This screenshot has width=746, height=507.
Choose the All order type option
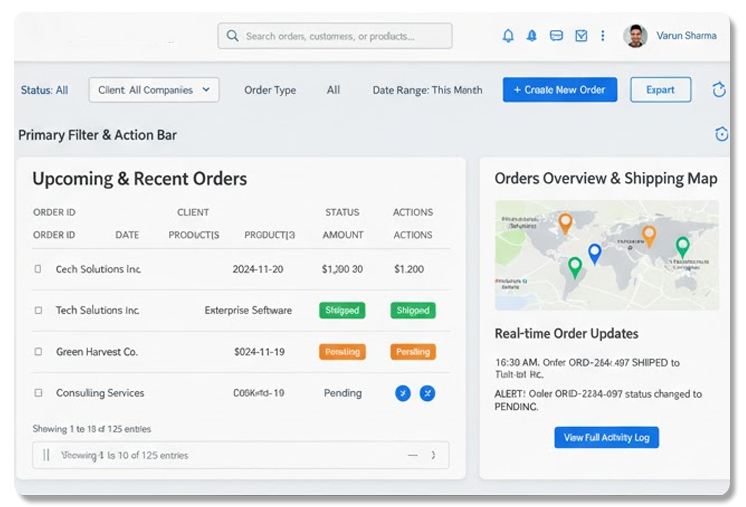pyautogui.click(x=333, y=90)
